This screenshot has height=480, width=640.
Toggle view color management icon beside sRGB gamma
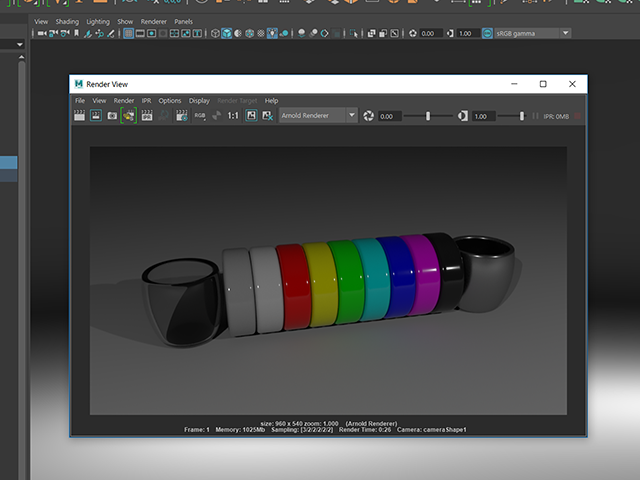point(487,33)
